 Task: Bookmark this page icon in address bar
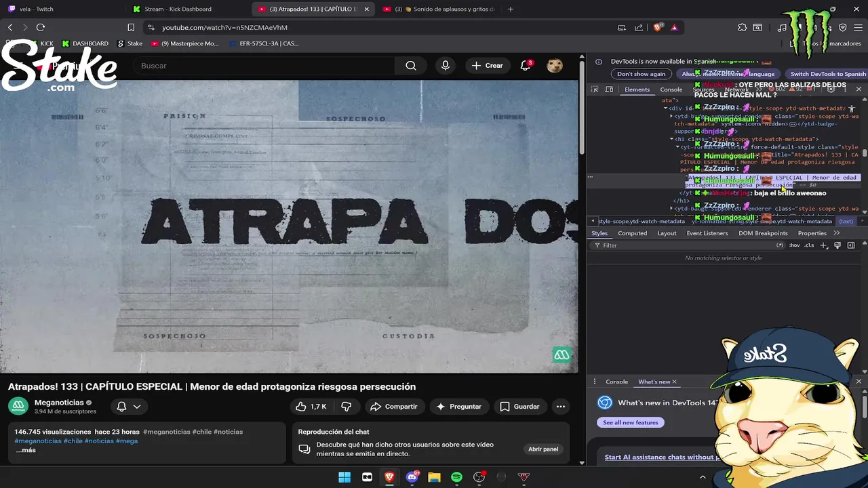pyautogui.click(x=131, y=27)
